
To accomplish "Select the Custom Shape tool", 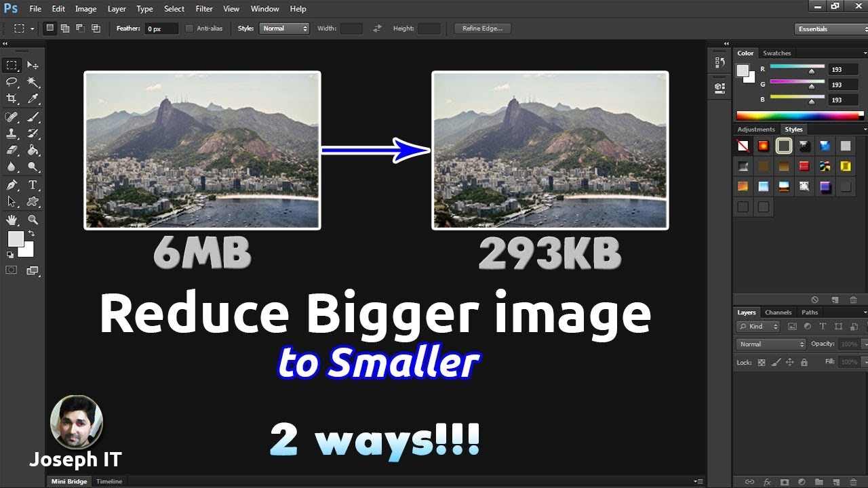I will pos(33,202).
